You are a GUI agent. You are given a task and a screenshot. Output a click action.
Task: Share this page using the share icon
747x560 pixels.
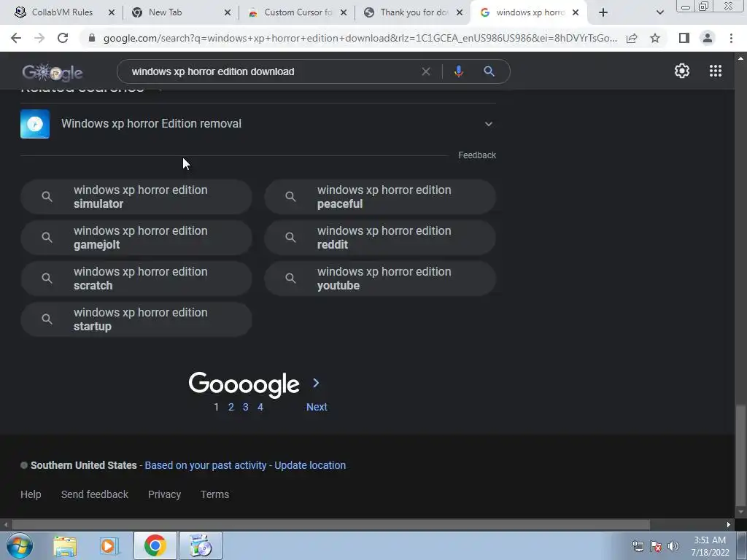click(x=632, y=38)
